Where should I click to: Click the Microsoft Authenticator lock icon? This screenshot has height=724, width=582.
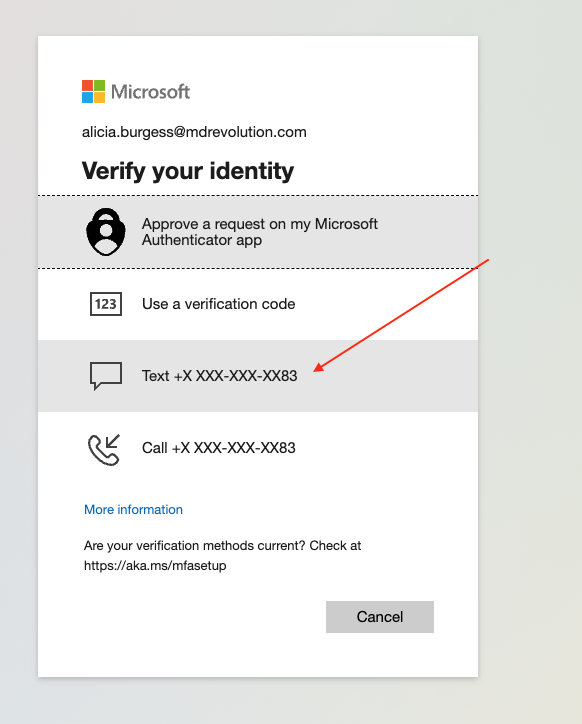click(106, 232)
